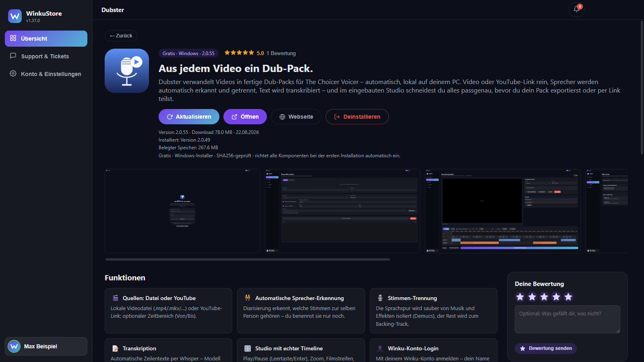
Task: Click the grid icon next to Studio mit echter Timeline
Action: [x=248, y=348]
